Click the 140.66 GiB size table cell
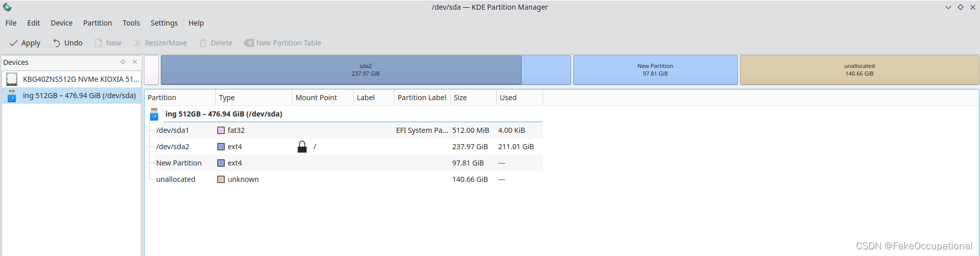 [470, 179]
